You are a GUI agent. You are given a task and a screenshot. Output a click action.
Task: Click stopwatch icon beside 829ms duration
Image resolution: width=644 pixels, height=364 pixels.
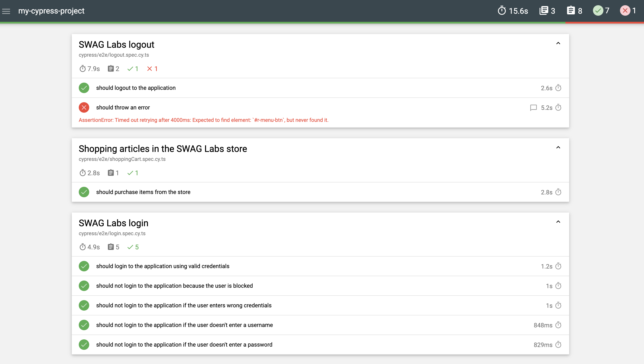pyautogui.click(x=558, y=345)
